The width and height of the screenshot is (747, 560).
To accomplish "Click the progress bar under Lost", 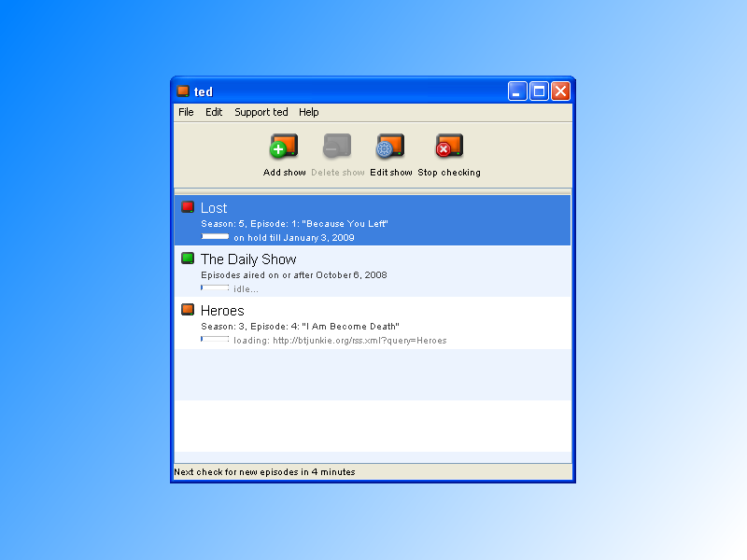I will (x=215, y=237).
